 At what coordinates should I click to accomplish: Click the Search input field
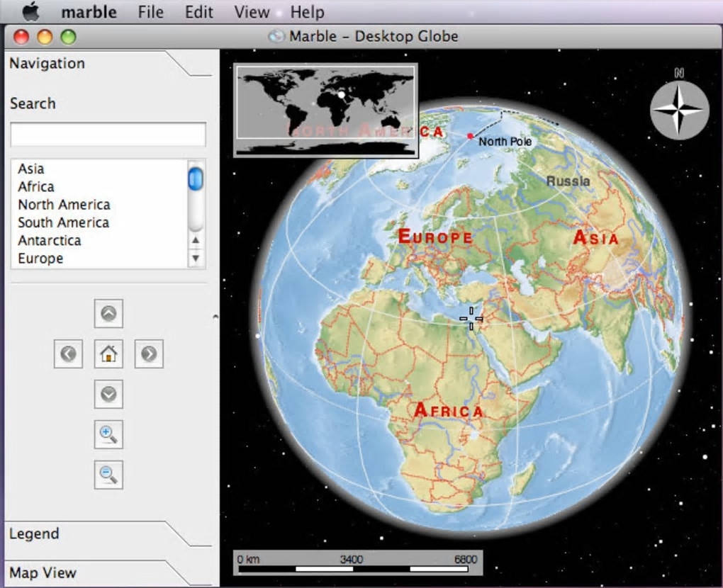click(108, 134)
